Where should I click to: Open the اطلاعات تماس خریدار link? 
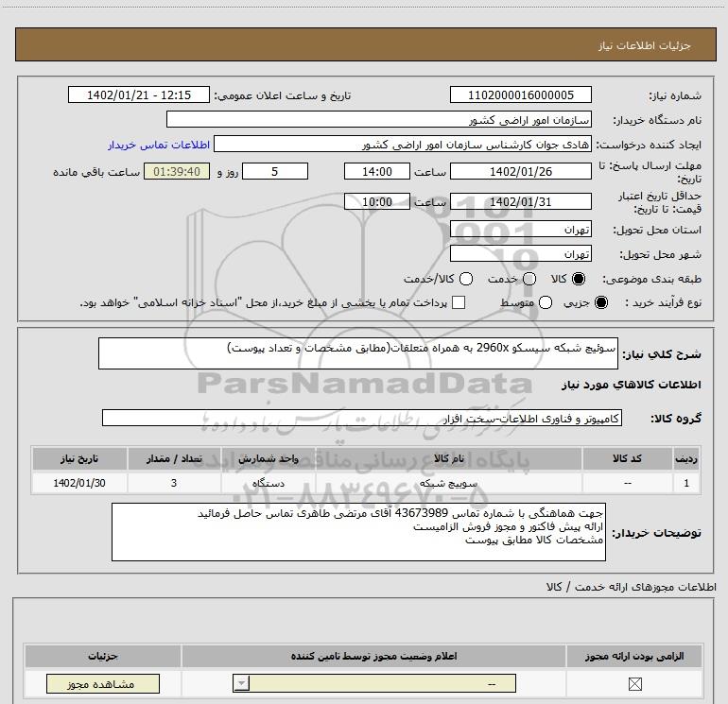[159, 145]
